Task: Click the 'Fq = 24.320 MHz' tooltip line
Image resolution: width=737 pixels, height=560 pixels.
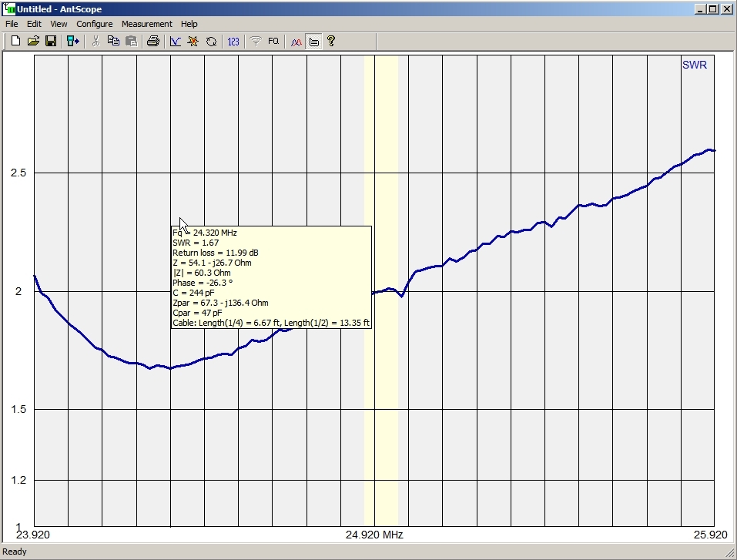Action: (204, 233)
